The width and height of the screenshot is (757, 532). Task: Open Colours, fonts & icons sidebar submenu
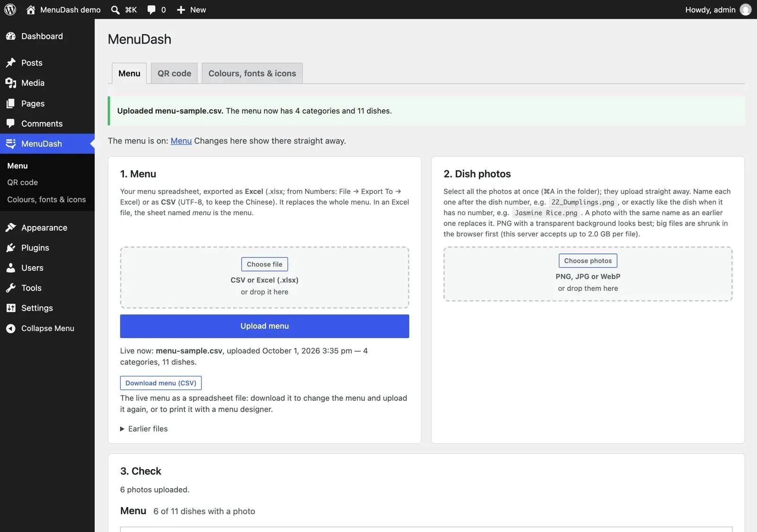(x=46, y=200)
